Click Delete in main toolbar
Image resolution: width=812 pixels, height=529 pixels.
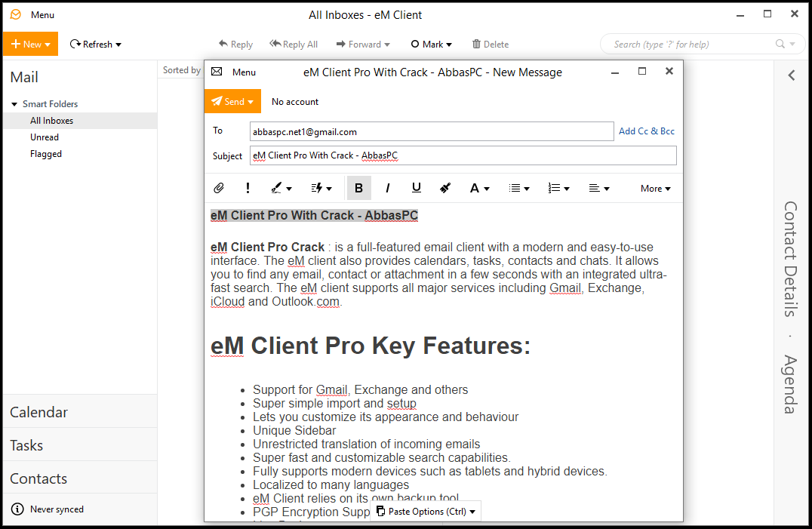(x=490, y=45)
